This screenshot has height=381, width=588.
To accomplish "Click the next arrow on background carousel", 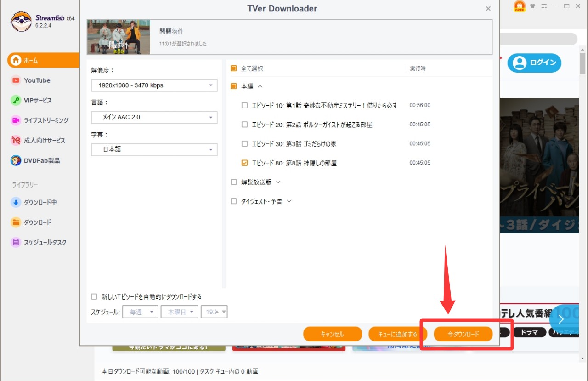I will click(x=561, y=319).
